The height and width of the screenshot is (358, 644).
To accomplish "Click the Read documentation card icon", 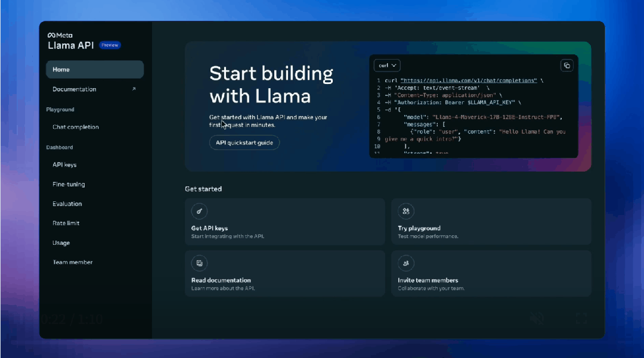I will point(199,263).
